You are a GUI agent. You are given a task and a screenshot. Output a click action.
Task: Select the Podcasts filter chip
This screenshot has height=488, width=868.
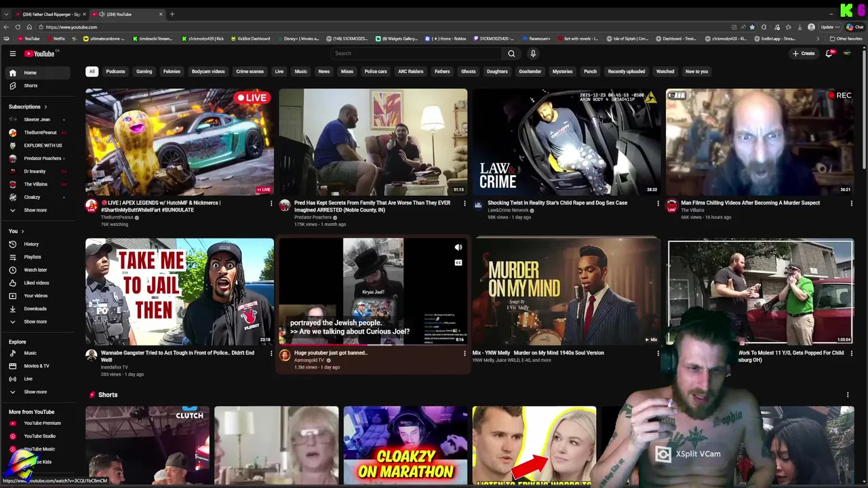[115, 71]
